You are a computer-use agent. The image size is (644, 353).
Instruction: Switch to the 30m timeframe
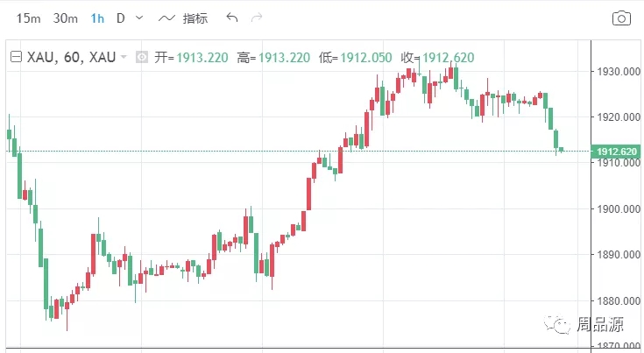tap(64, 18)
